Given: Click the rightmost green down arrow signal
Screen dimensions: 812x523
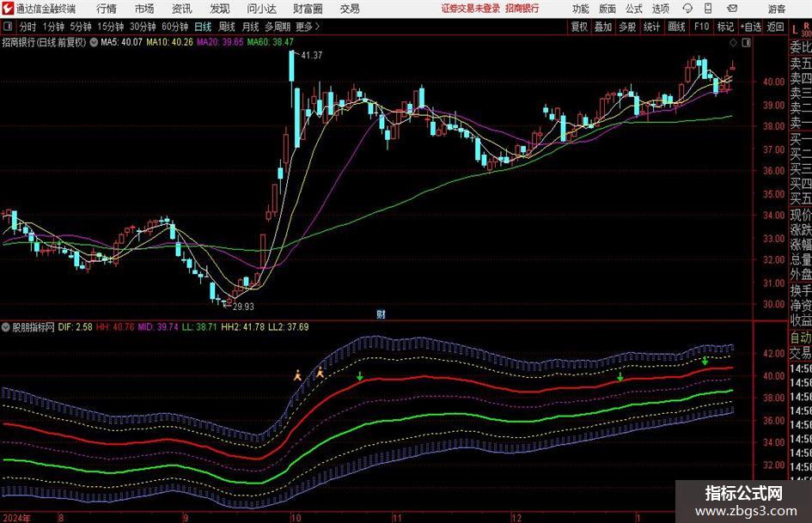Looking at the screenshot, I should tap(705, 361).
